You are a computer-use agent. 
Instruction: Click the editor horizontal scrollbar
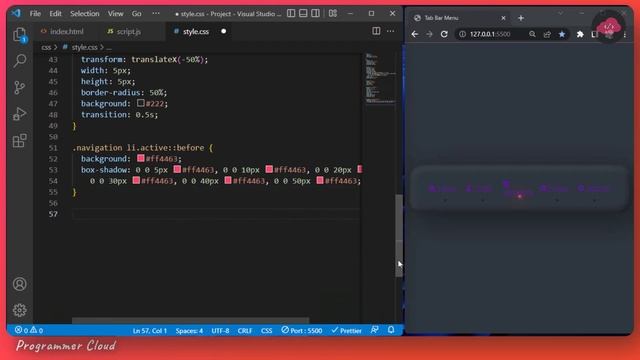click(190, 321)
